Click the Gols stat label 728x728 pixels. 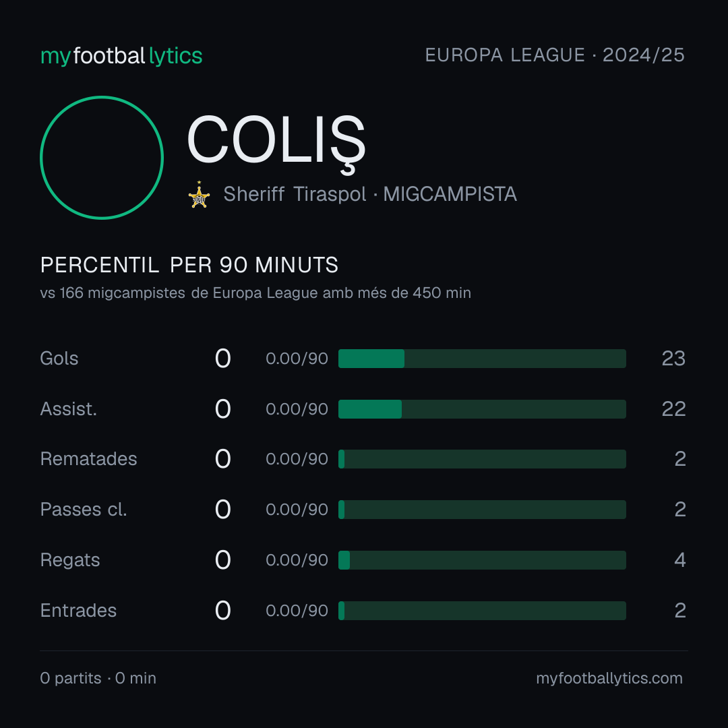tap(59, 359)
